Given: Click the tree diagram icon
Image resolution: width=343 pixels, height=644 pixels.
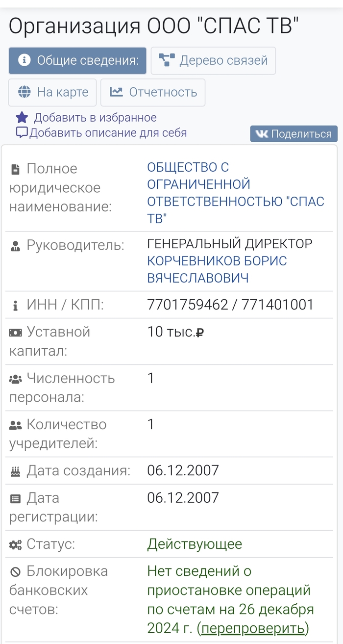Looking at the screenshot, I should [x=167, y=61].
